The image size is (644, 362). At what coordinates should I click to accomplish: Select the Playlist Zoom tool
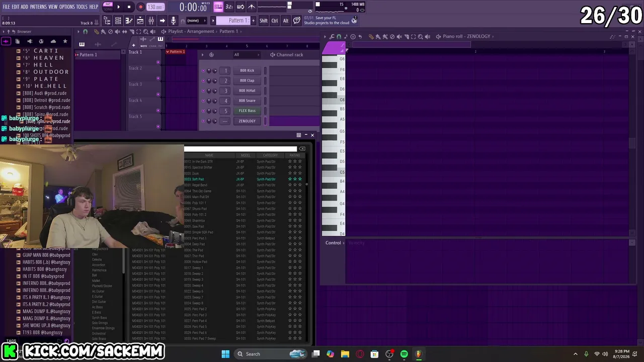coord(145,32)
